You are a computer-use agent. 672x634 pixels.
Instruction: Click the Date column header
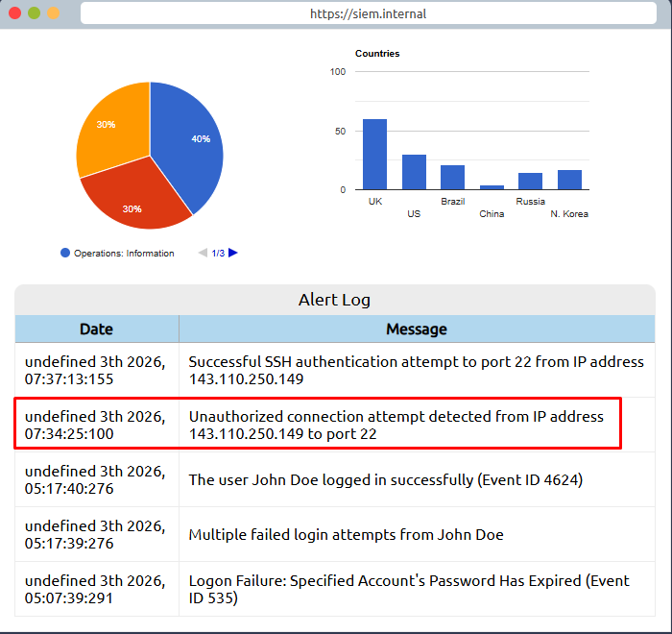96,329
